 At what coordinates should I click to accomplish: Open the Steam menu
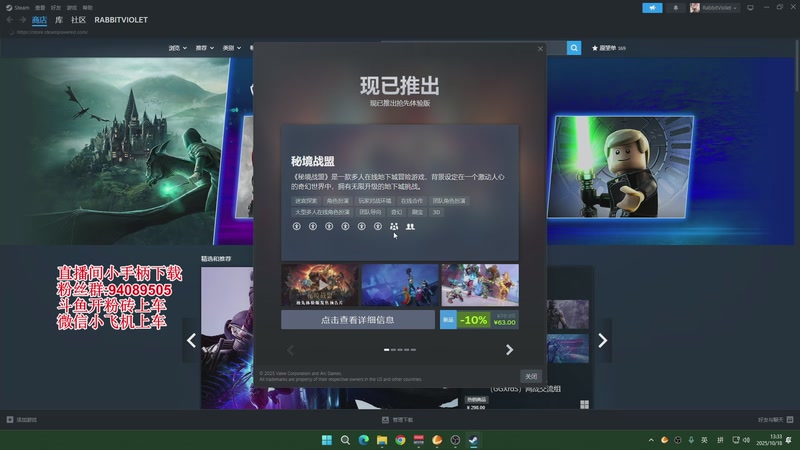coord(18,8)
